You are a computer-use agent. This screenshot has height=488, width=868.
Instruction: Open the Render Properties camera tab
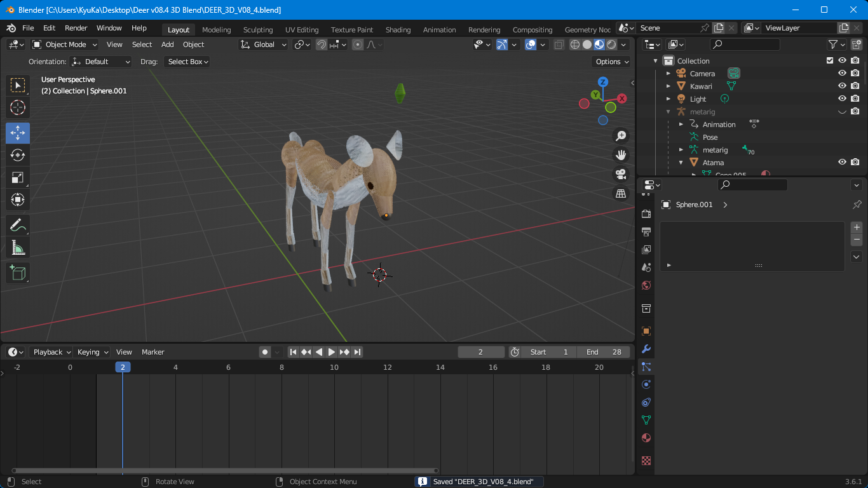(x=646, y=213)
